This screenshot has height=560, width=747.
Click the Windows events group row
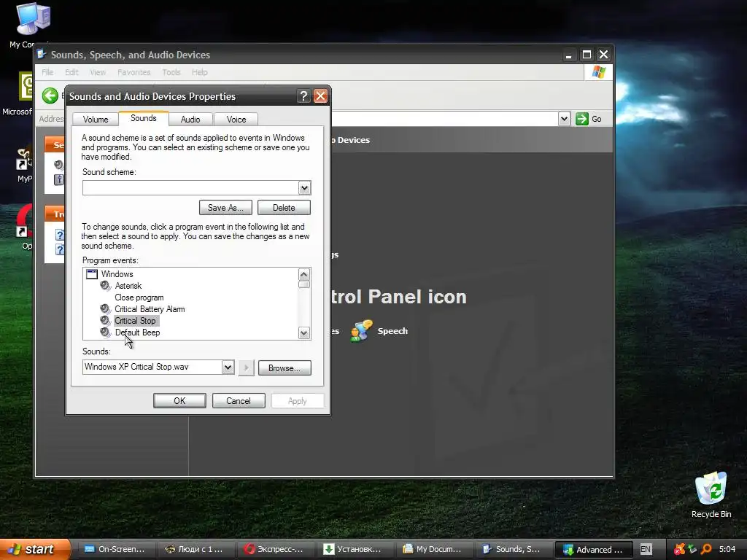[117, 274]
